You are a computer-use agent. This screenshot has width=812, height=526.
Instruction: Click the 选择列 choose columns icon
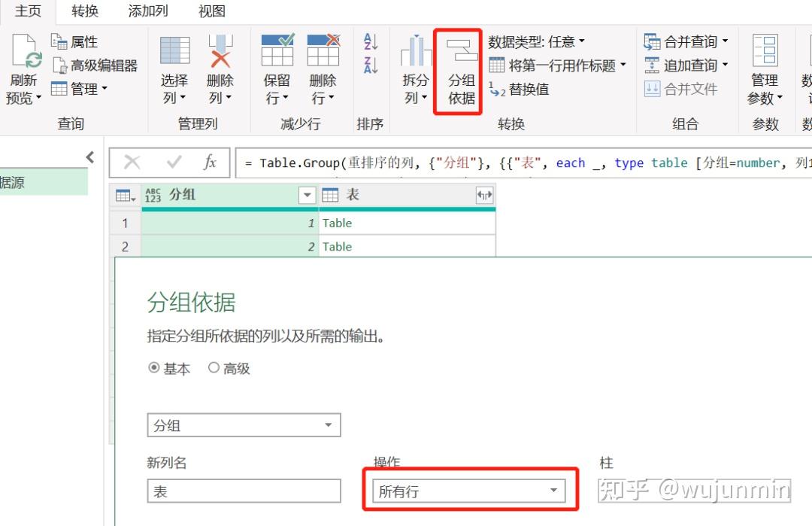coord(174,50)
